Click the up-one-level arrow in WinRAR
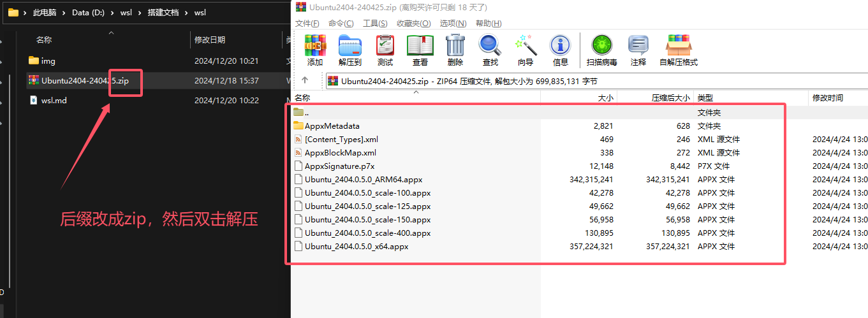 (305, 80)
